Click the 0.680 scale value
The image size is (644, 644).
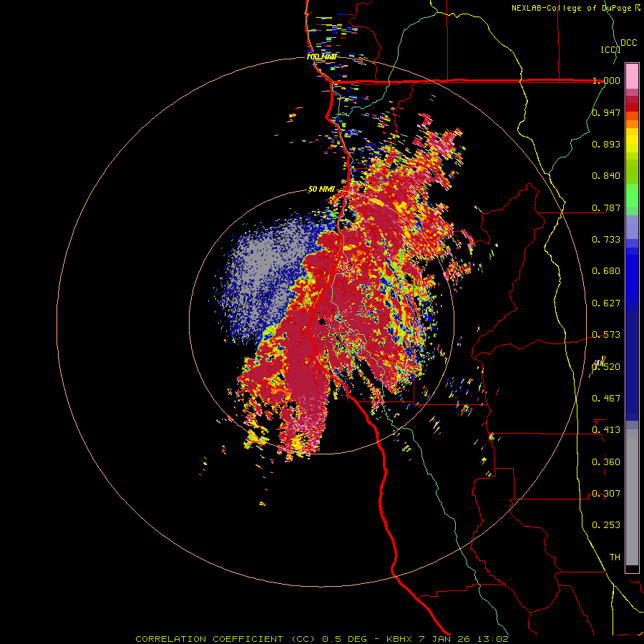(x=606, y=271)
